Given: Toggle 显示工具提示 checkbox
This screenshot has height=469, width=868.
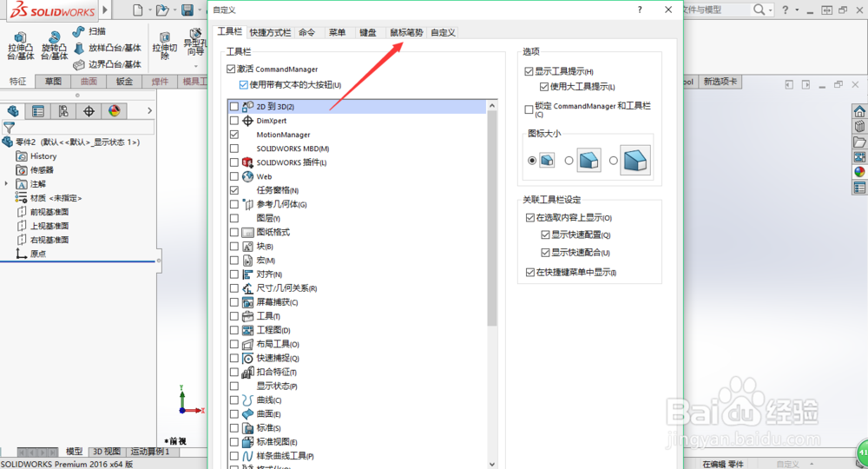Looking at the screenshot, I should (529, 71).
